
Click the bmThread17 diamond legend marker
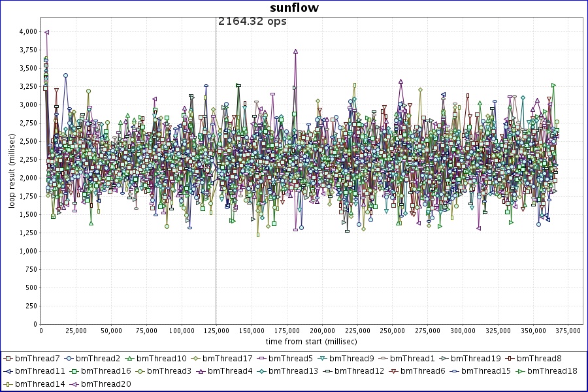pos(195,359)
